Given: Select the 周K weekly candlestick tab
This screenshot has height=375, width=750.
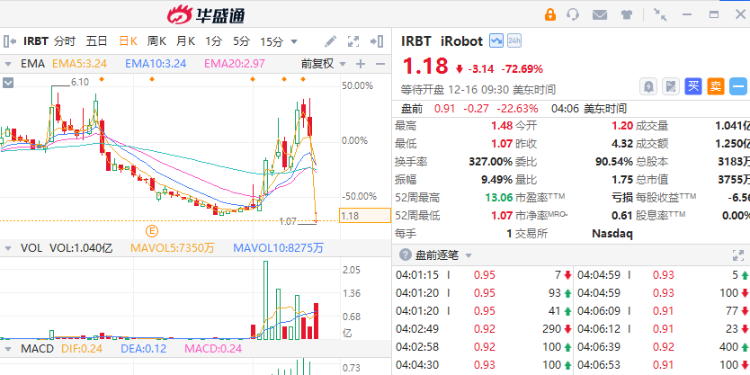Looking at the screenshot, I should 157,41.
